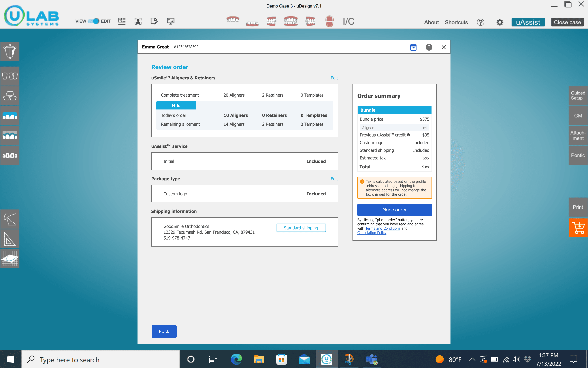The image size is (588, 368).
Task: Click the taskbar search box
Action: [101, 359]
